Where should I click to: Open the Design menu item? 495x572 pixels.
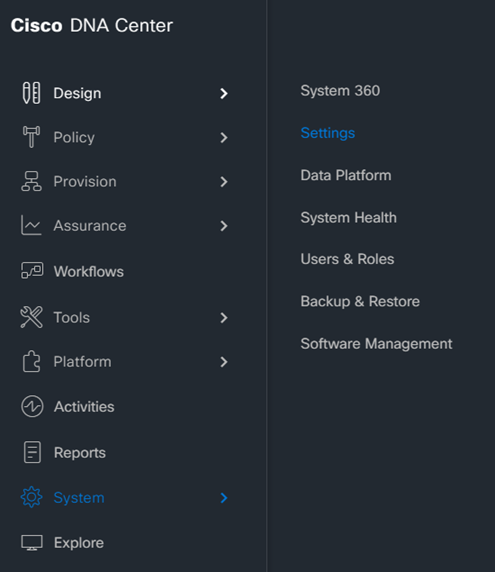[x=77, y=94]
